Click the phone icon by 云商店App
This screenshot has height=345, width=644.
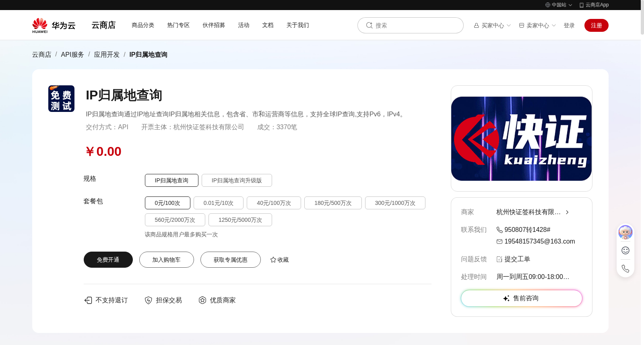tap(582, 5)
